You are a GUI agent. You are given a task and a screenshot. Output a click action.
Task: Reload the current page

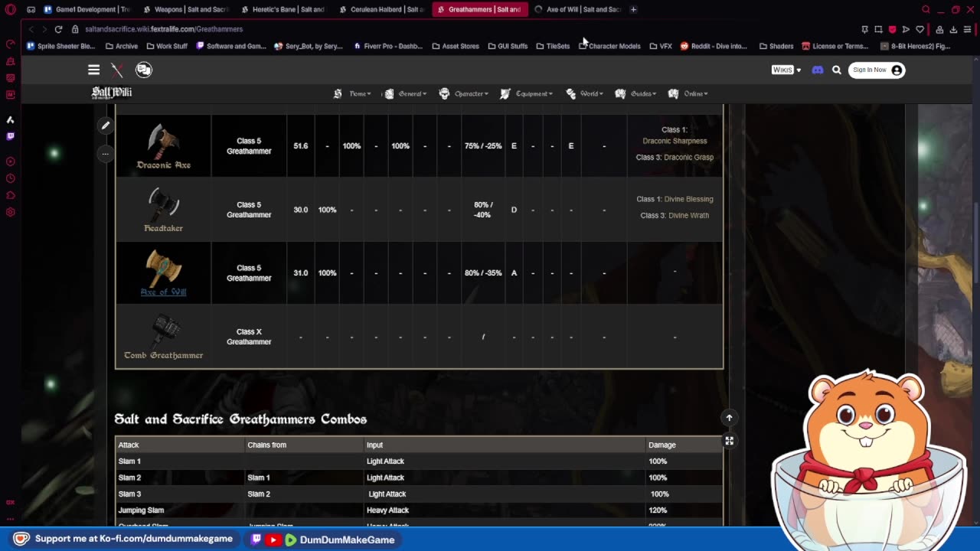point(58,29)
